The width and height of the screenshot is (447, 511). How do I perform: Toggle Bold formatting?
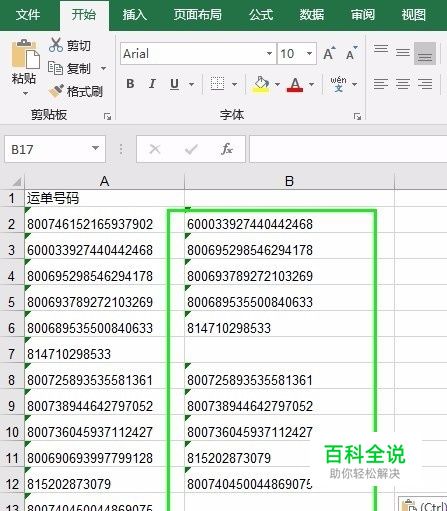[130, 84]
